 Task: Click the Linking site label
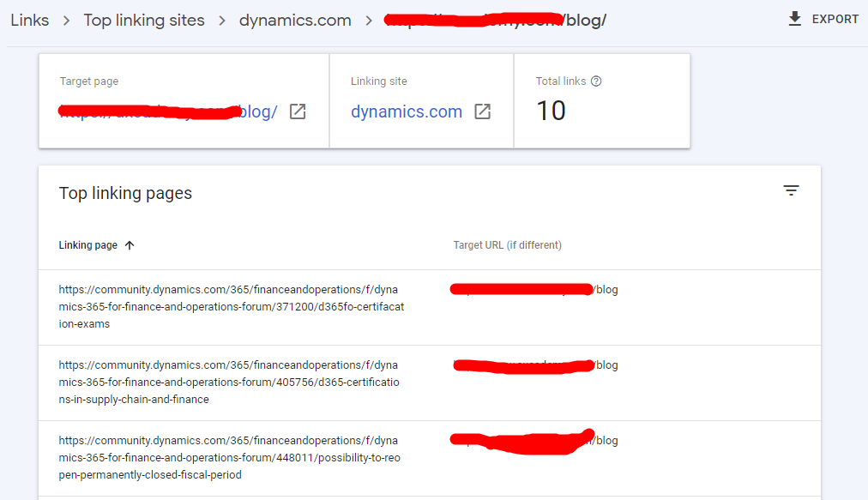point(378,81)
